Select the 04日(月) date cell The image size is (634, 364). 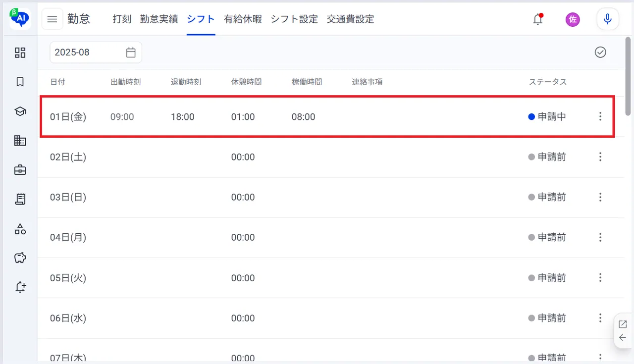[x=68, y=237]
